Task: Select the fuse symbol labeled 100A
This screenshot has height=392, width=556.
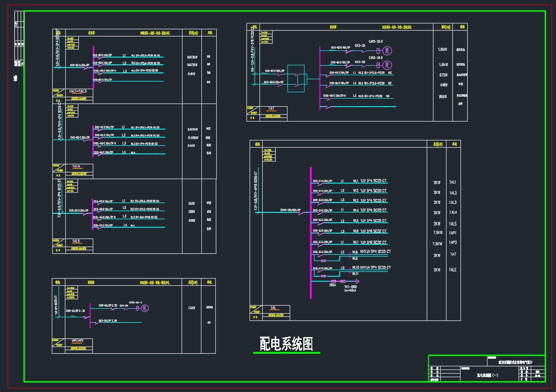Action: [333, 281]
